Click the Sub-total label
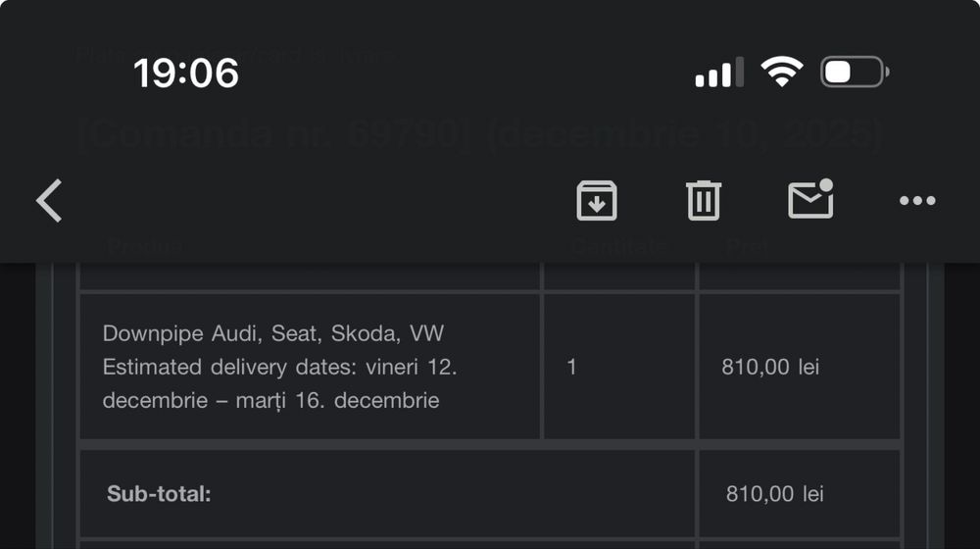Viewport: 980px width, 549px height. click(x=159, y=493)
